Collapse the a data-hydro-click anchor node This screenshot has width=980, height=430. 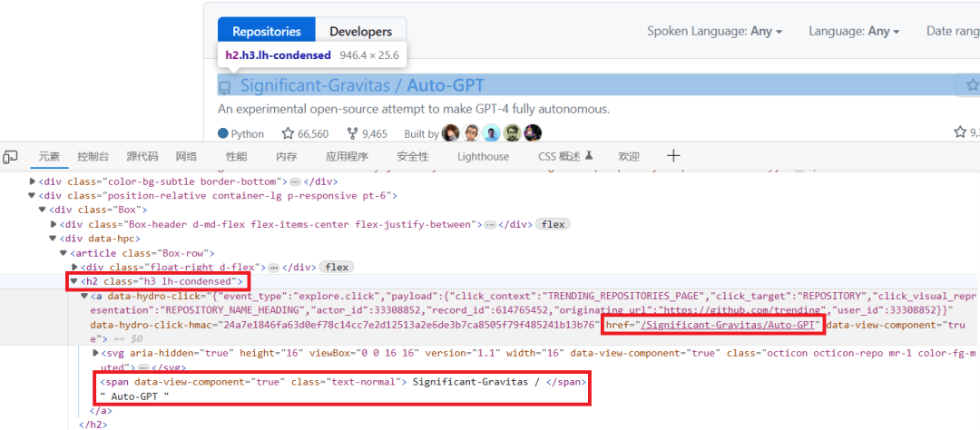pyautogui.click(x=84, y=297)
